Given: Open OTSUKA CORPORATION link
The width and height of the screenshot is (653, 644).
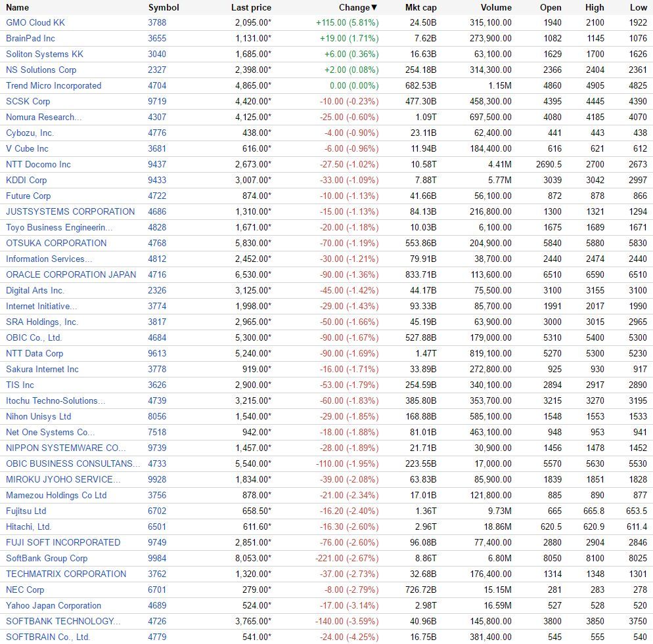Looking at the screenshot, I should pos(56,243).
